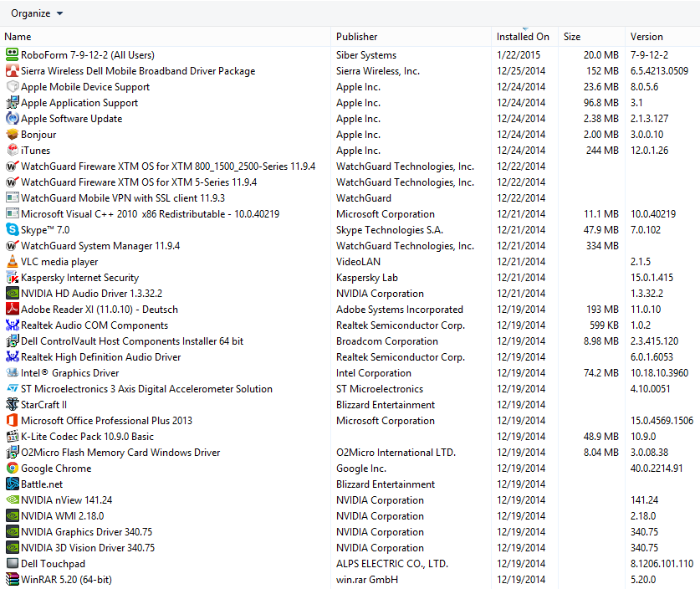Sort list by Name column header
Image resolution: width=700 pixels, height=589 pixels.
point(18,37)
